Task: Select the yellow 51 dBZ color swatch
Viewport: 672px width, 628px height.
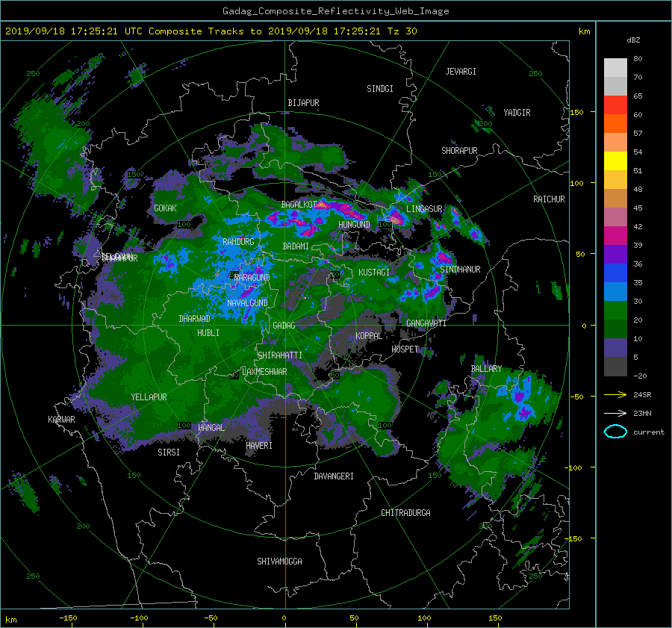Action: [x=615, y=161]
